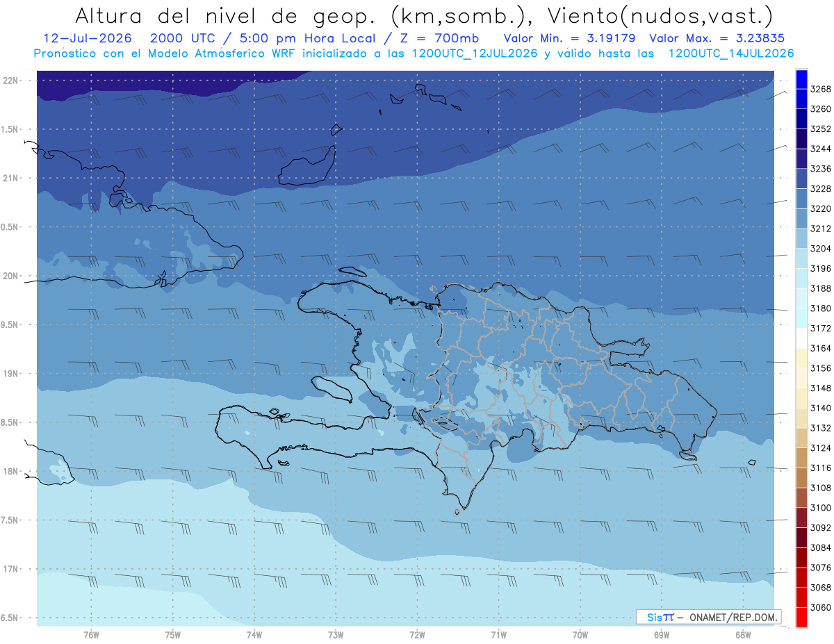Click the colorbar label '3116'
Screen dimensions: 834x644
coord(821,468)
